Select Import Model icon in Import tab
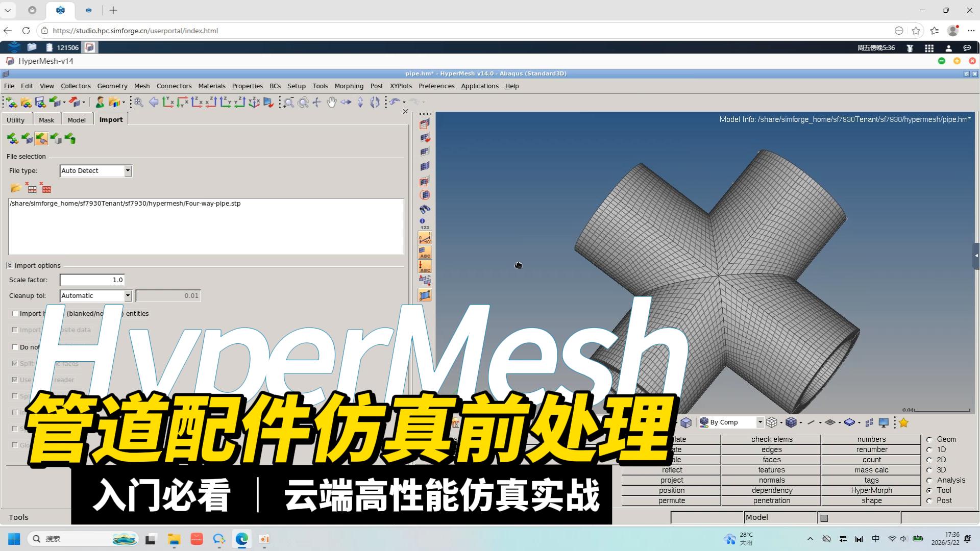 tap(13, 139)
